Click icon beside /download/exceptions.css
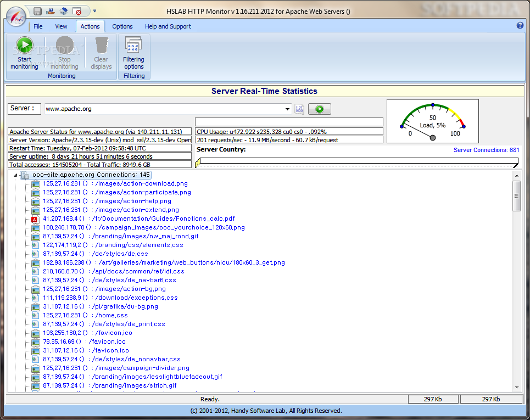 tap(36, 298)
